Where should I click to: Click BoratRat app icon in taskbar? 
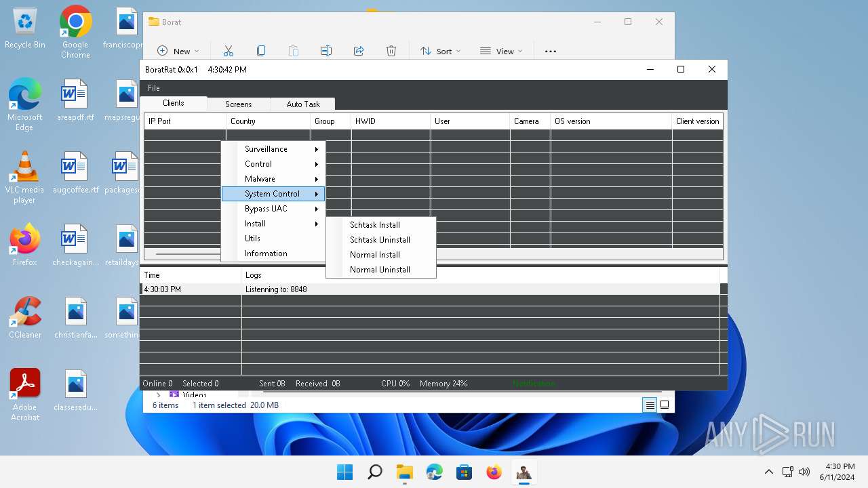pyautogui.click(x=524, y=472)
